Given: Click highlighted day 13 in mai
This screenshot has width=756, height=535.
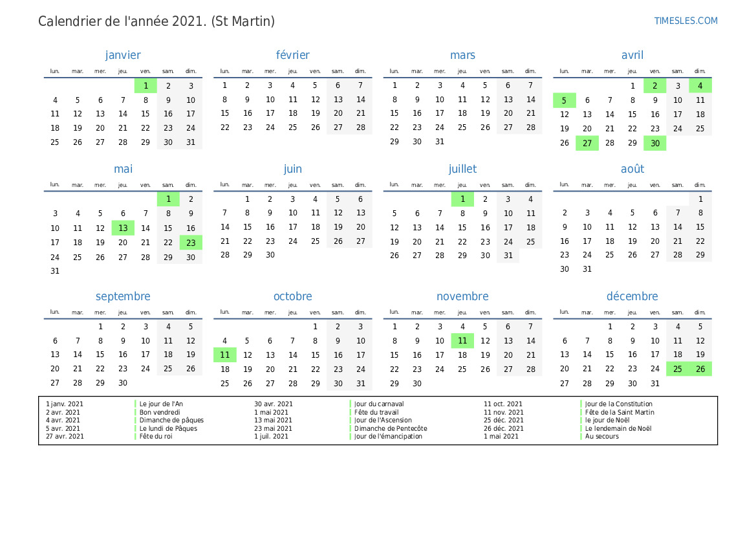Looking at the screenshot, I should tap(123, 228).
